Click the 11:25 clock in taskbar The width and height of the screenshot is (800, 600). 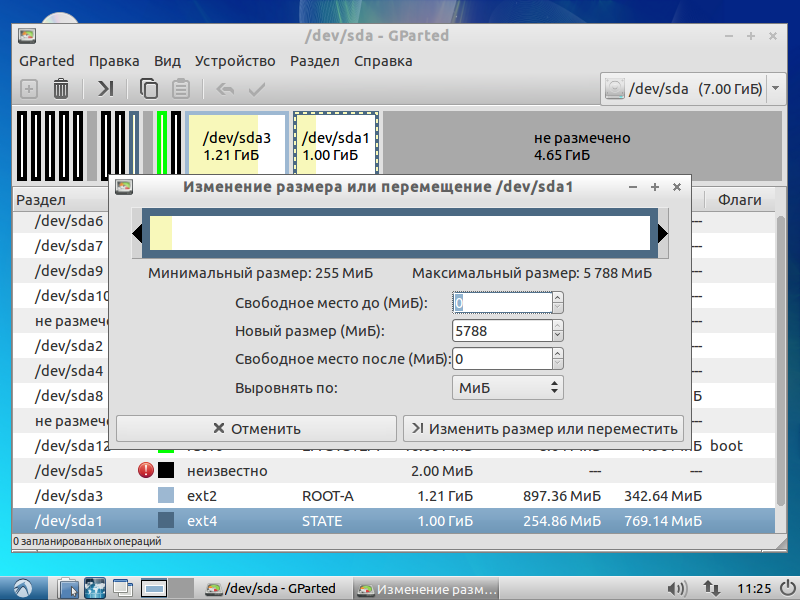coord(754,589)
